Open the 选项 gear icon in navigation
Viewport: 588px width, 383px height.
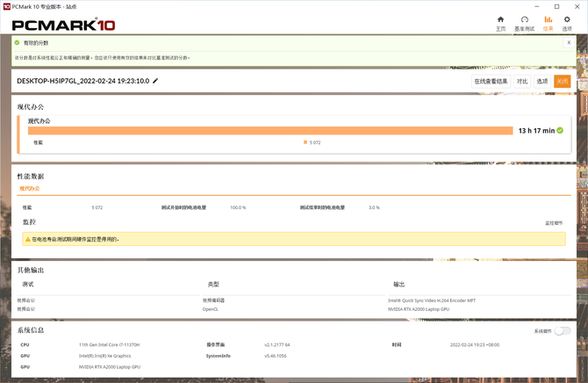(x=567, y=22)
